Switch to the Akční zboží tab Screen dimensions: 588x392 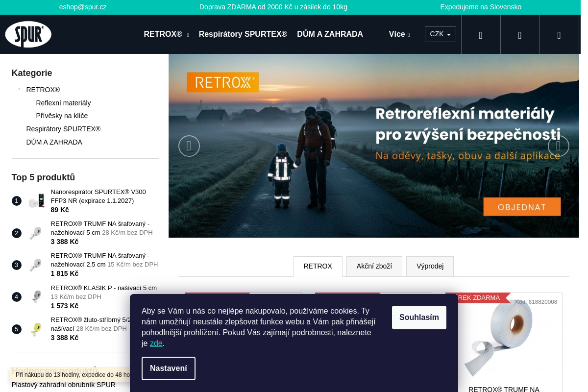pos(374,266)
